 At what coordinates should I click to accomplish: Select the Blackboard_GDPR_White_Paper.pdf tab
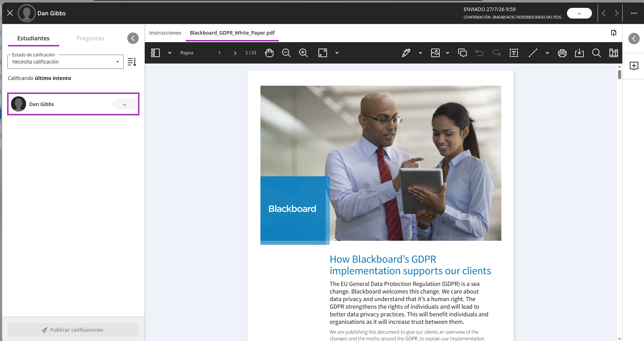pos(232,33)
